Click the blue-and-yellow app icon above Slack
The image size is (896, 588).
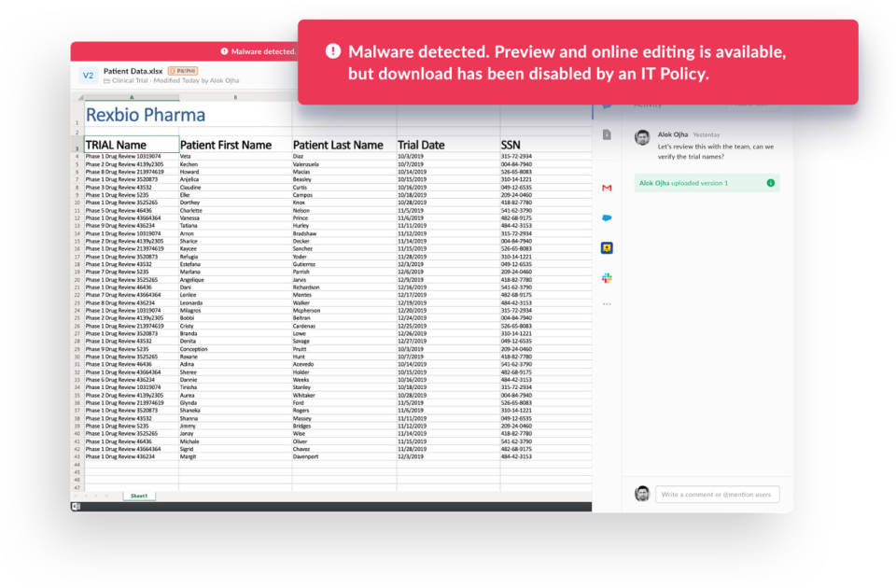point(607,248)
